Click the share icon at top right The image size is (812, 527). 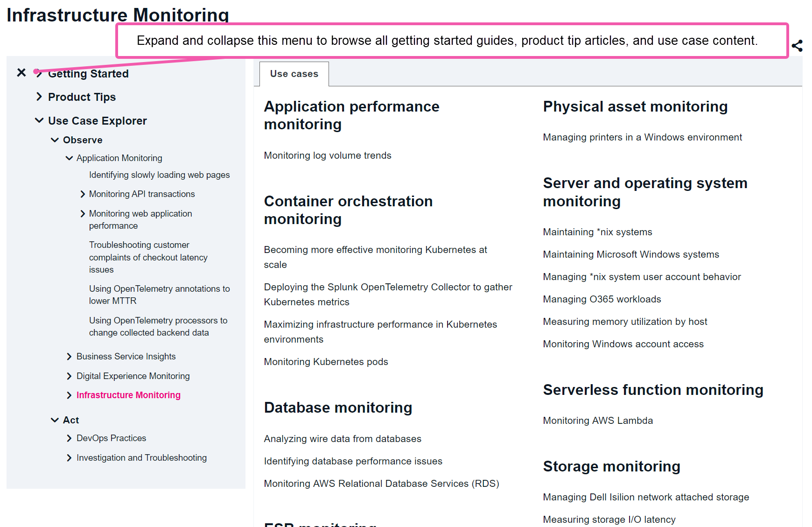click(x=797, y=46)
